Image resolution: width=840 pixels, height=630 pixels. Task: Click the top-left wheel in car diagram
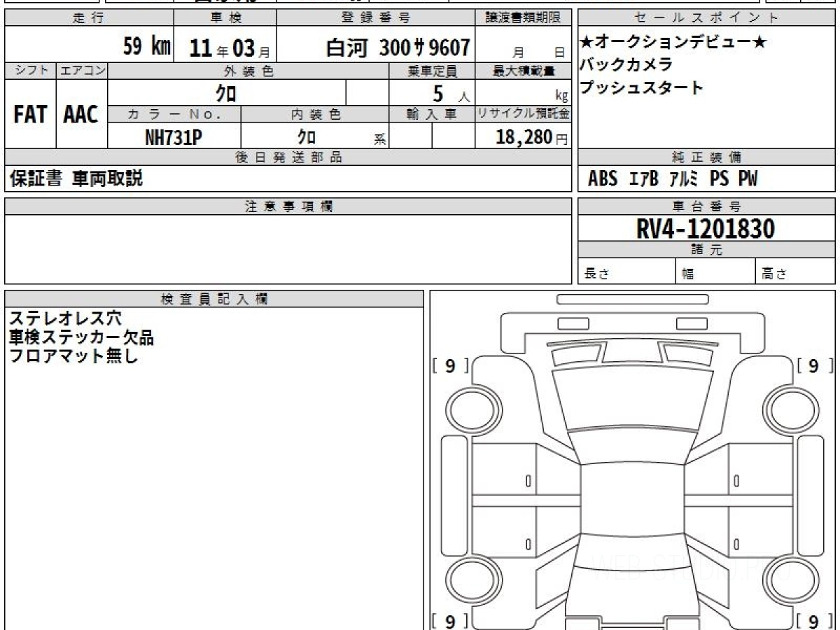point(467,407)
